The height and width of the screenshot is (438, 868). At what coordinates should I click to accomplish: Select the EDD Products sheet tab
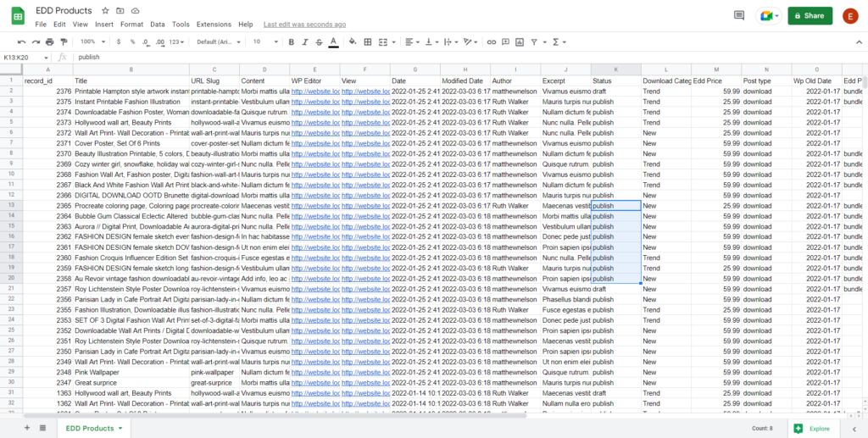[x=93, y=429]
